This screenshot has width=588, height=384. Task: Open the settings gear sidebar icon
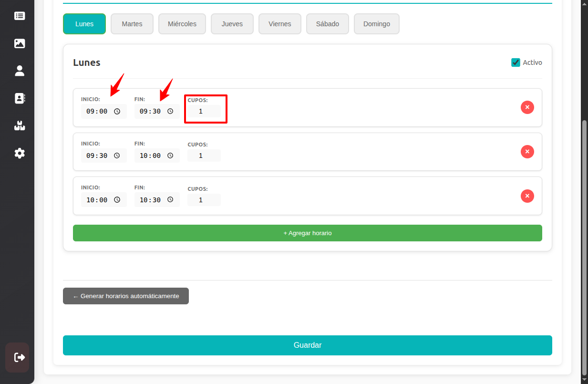(x=20, y=153)
